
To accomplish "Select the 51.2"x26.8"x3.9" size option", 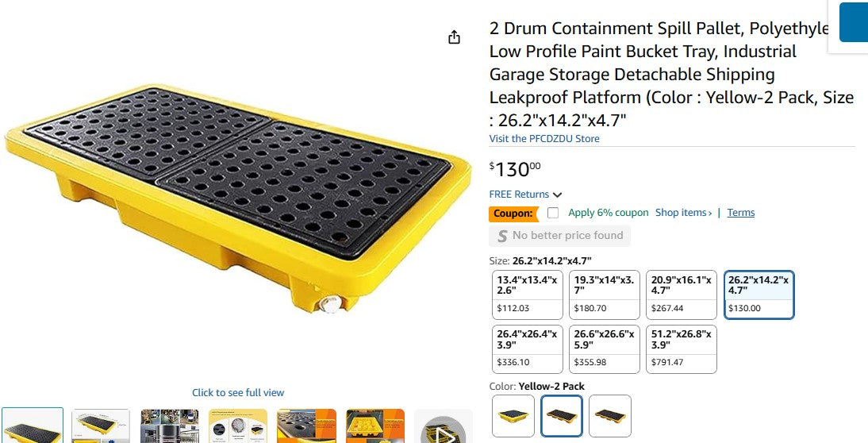I will [682, 349].
